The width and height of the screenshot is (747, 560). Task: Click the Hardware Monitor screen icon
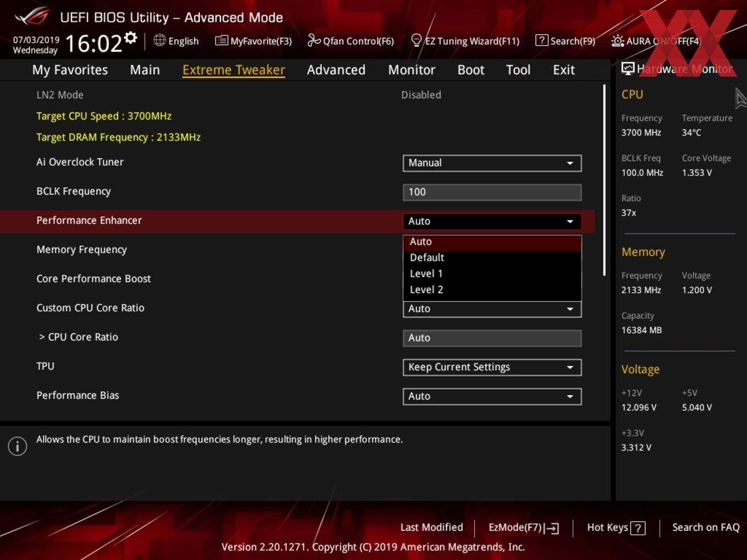[x=628, y=68]
